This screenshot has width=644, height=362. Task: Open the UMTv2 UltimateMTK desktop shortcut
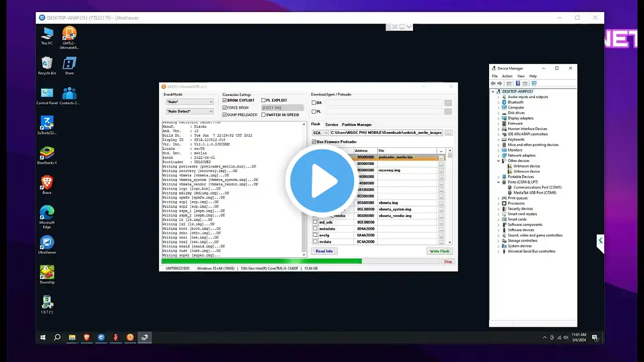tap(69, 38)
